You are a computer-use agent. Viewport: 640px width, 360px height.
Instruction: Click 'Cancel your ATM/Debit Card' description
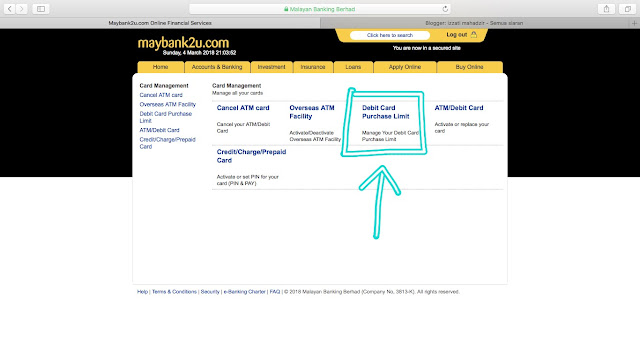(x=243, y=127)
